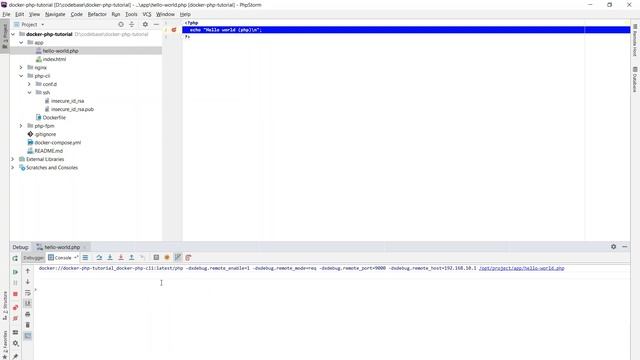
Task: Hide the Project panel
Action: click(156, 24)
